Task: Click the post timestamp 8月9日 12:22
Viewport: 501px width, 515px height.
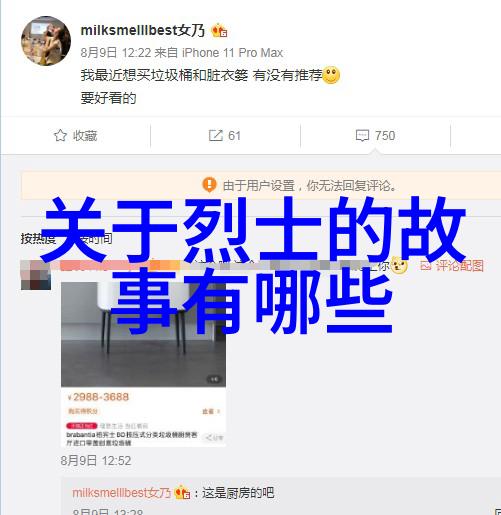Action: 116,53
